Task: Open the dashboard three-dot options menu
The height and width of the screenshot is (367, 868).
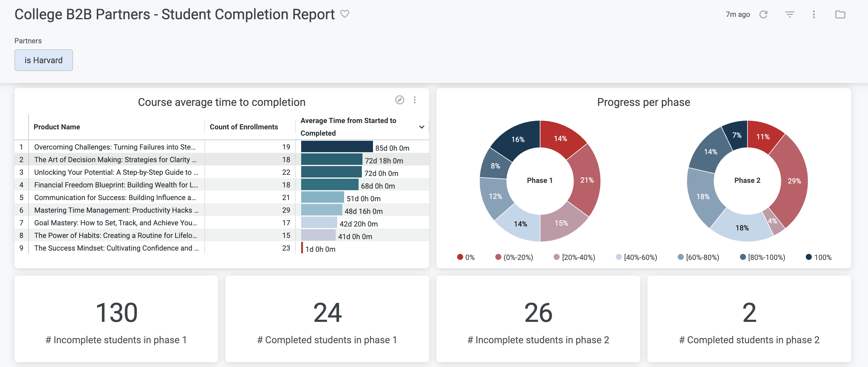Action: tap(814, 14)
